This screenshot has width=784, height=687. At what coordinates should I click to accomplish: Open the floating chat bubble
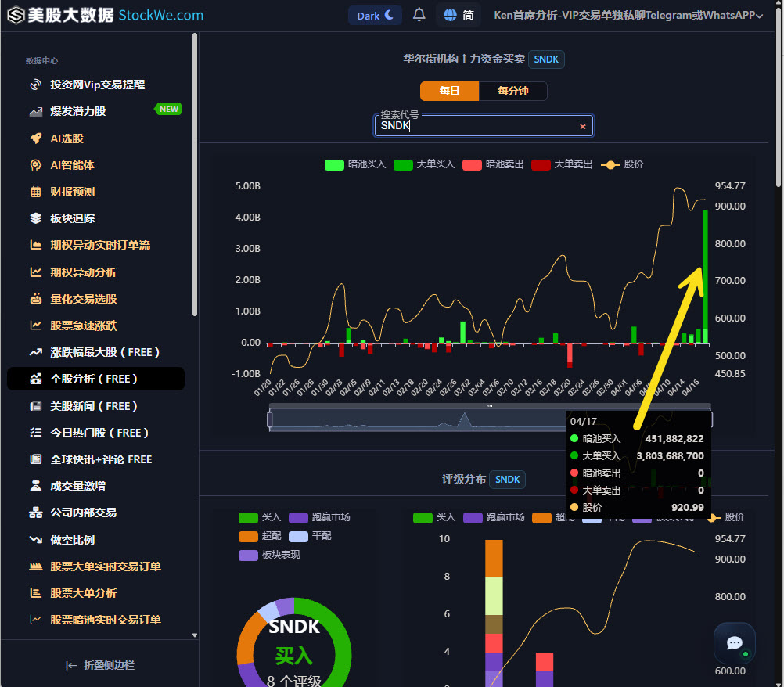tap(734, 643)
